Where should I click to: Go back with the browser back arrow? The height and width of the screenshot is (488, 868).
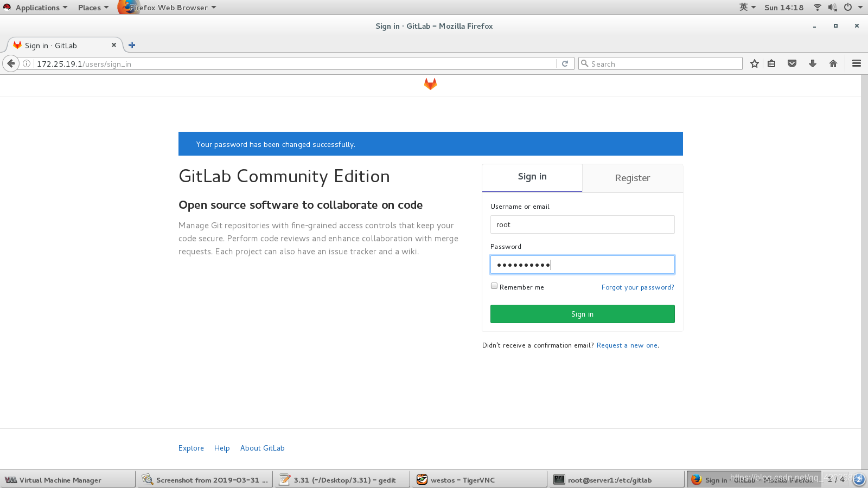pyautogui.click(x=11, y=63)
